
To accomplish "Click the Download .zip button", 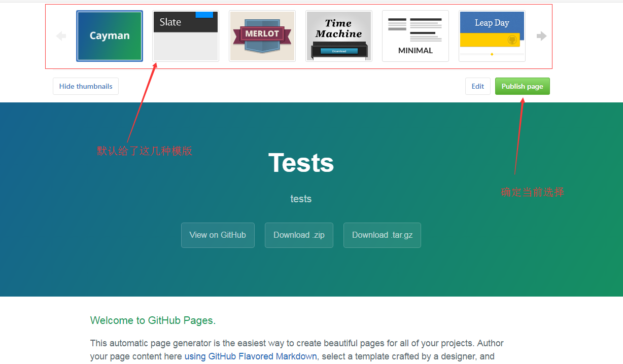I will 299,235.
